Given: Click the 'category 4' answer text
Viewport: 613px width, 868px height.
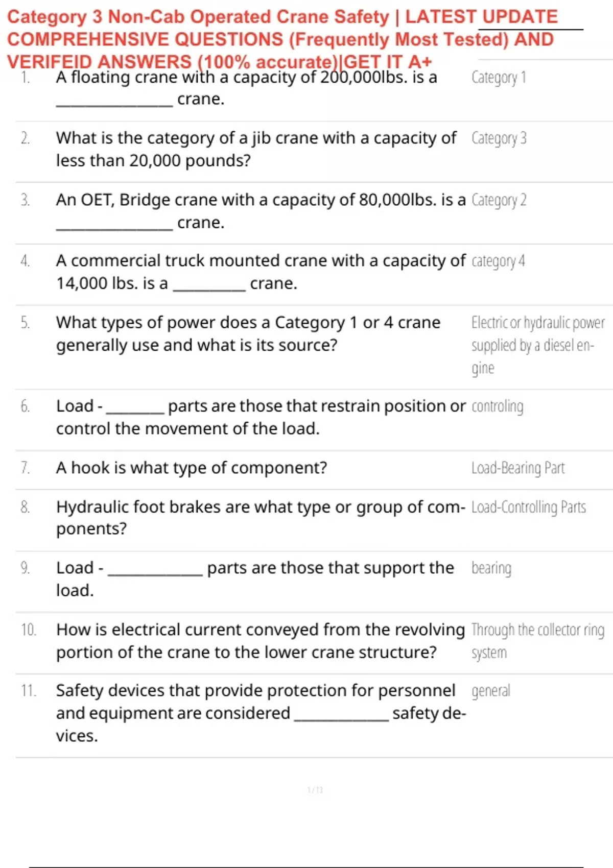Looking at the screenshot, I should click(x=498, y=261).
